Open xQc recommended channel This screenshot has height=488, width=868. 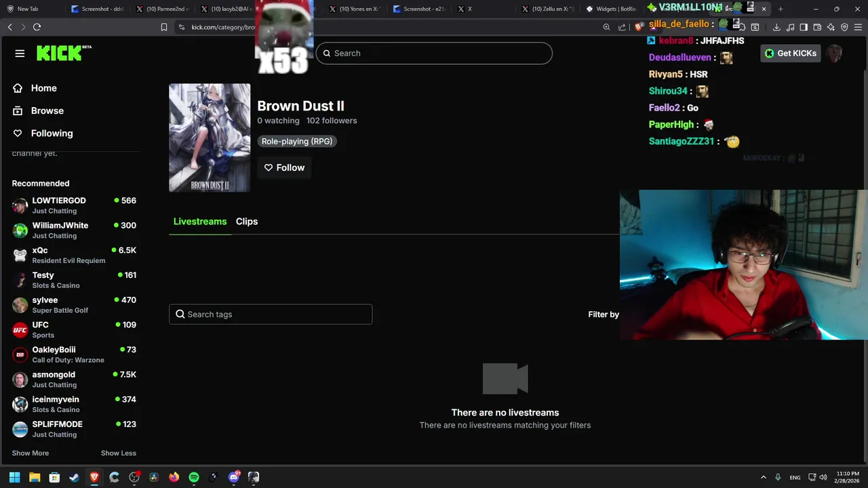(x=74, y=255)
